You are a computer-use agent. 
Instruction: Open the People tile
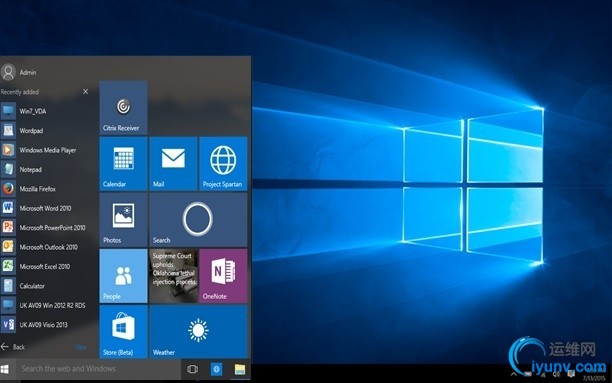(x=123, y=276)
